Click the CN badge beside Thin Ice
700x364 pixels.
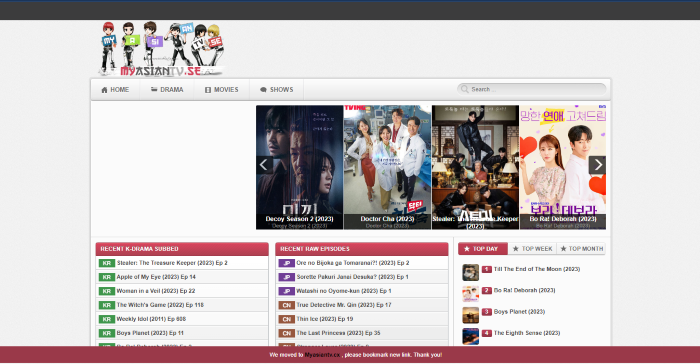pyautogui.click(x=287, y=319)
